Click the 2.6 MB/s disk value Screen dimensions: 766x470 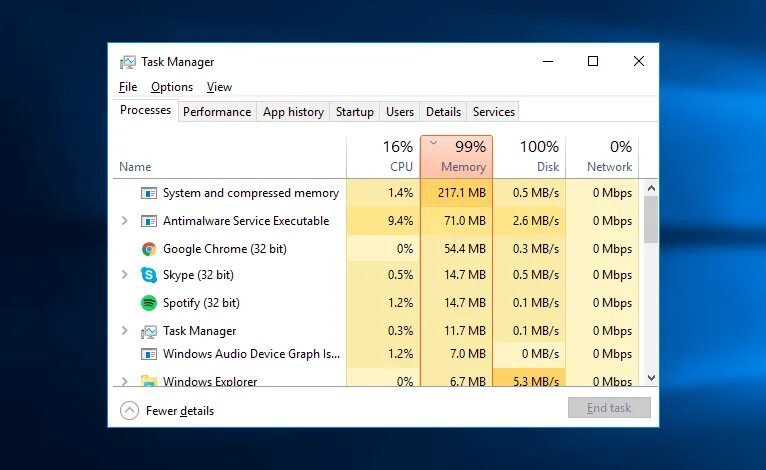535,221
